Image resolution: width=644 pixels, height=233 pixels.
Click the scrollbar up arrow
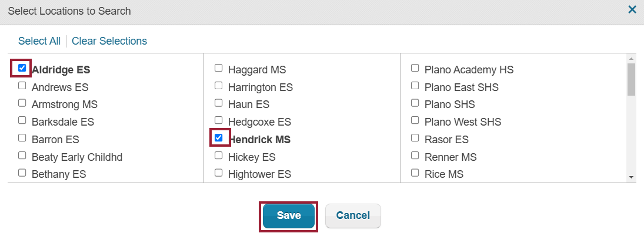(631, 59)
